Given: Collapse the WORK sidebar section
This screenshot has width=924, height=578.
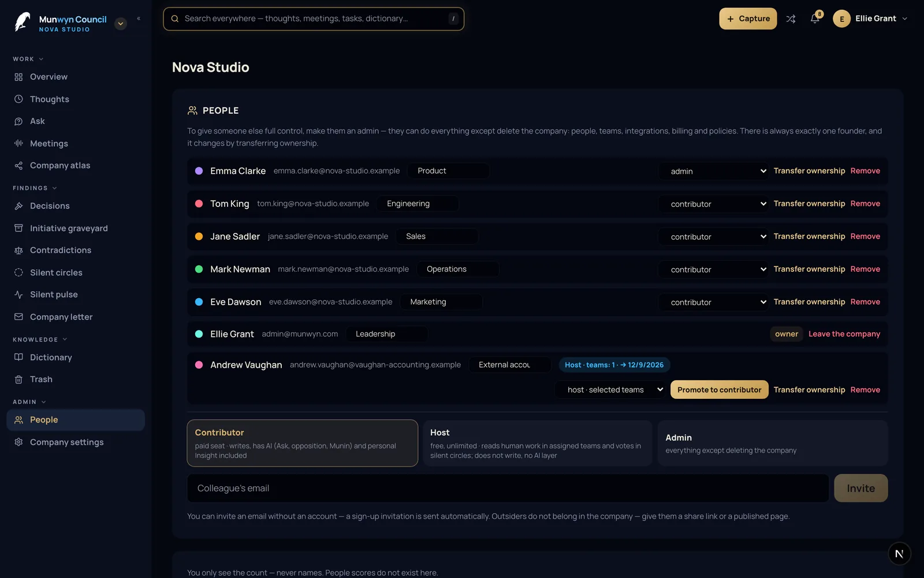Looking at the screenshot, I should click(28, 59).
